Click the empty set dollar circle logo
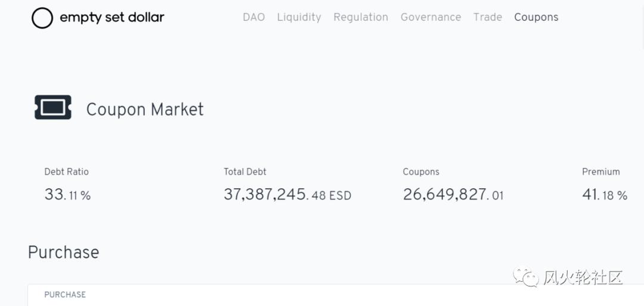 click(42, 18)
